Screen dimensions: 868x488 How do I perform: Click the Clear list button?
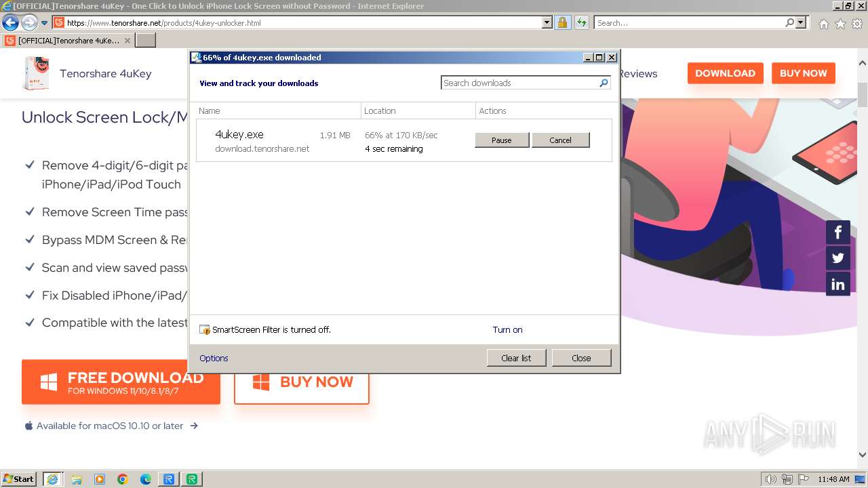516,358
